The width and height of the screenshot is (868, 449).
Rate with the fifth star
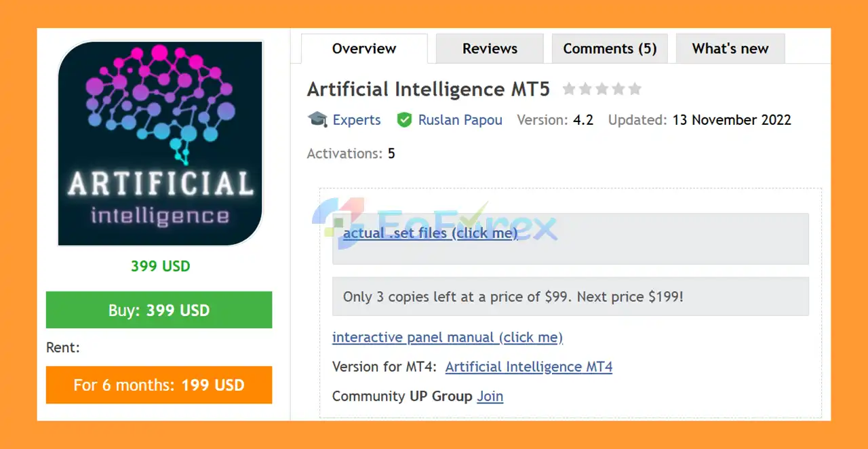coord(635,89)
